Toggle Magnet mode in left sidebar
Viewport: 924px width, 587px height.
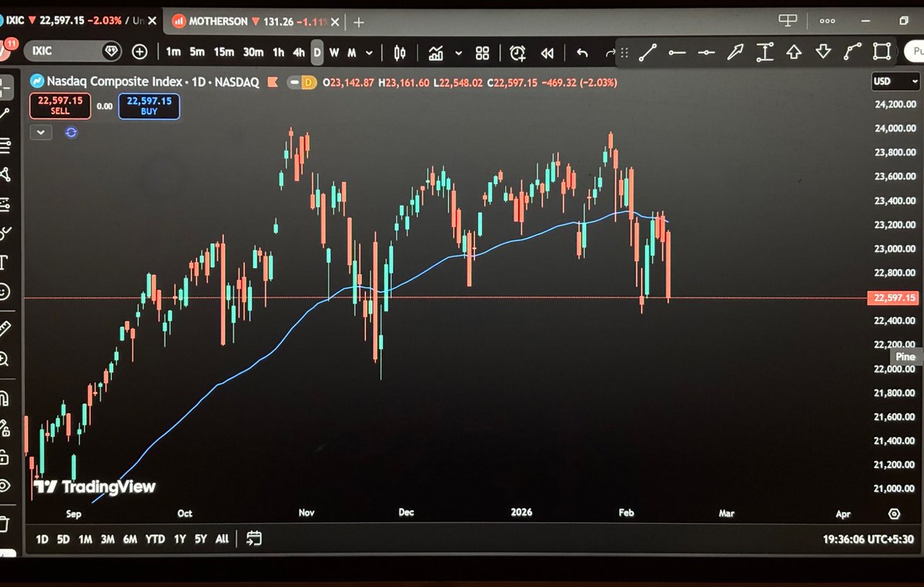click(4, 399)
